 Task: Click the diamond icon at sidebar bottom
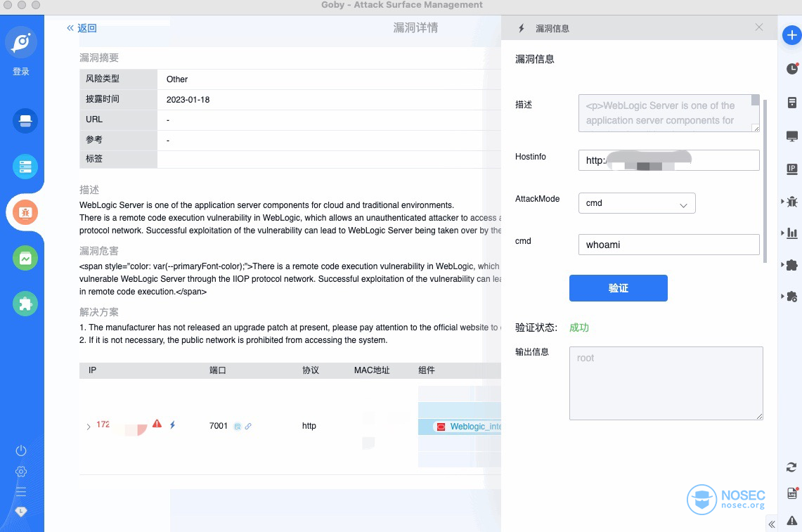pos(21,512)
